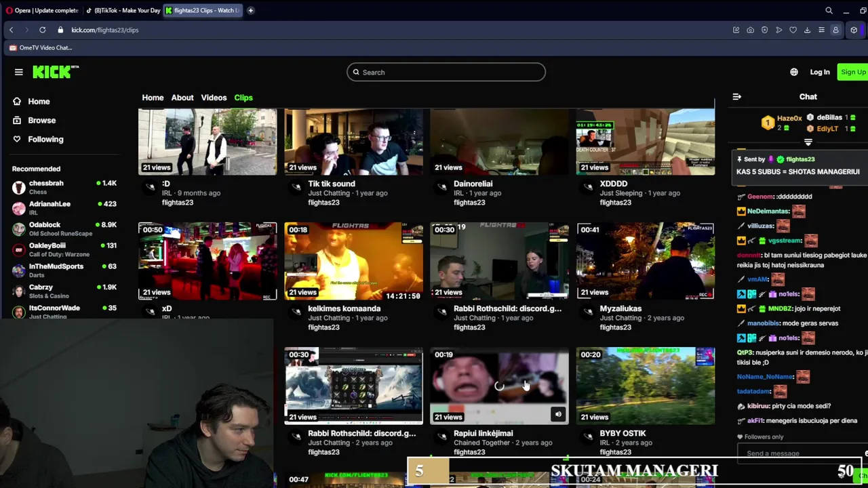Click the clipper avatar beside 'Myzaliukas'
Viewport: 868px width, 488px height.
point(588,311)
